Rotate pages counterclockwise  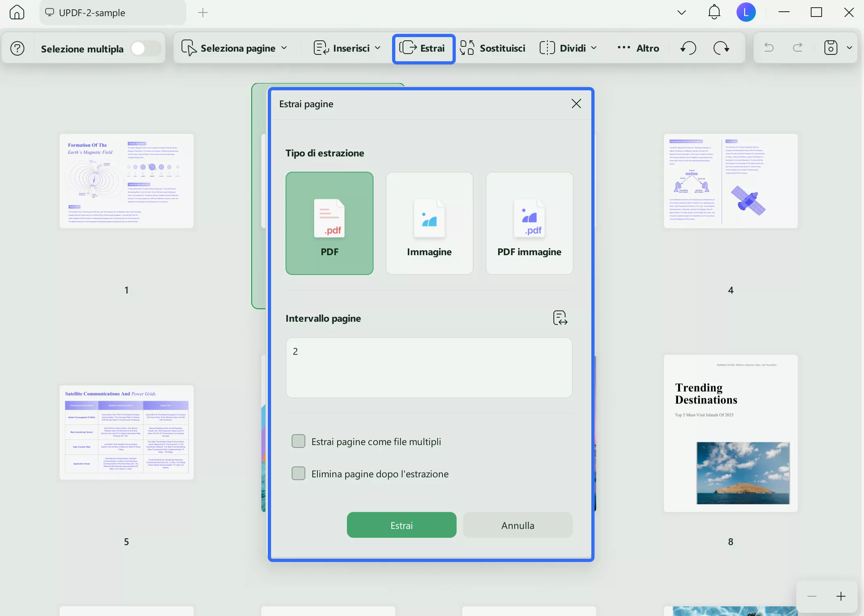click(x=688, y=48)
